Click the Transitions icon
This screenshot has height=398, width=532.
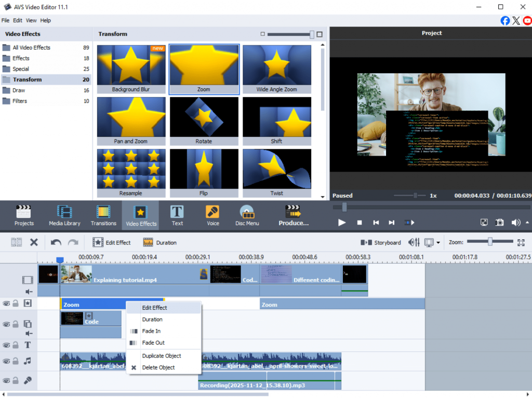(x=103, y=215)
